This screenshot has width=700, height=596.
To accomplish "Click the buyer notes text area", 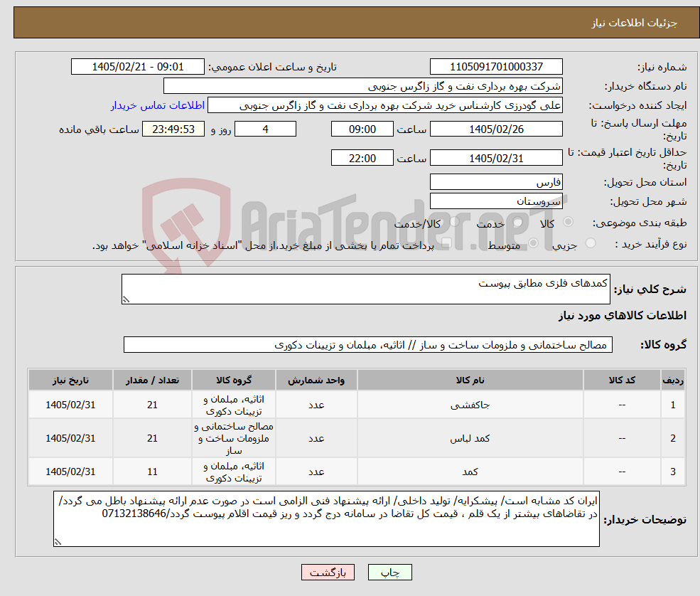I will (x=326, y=518).
